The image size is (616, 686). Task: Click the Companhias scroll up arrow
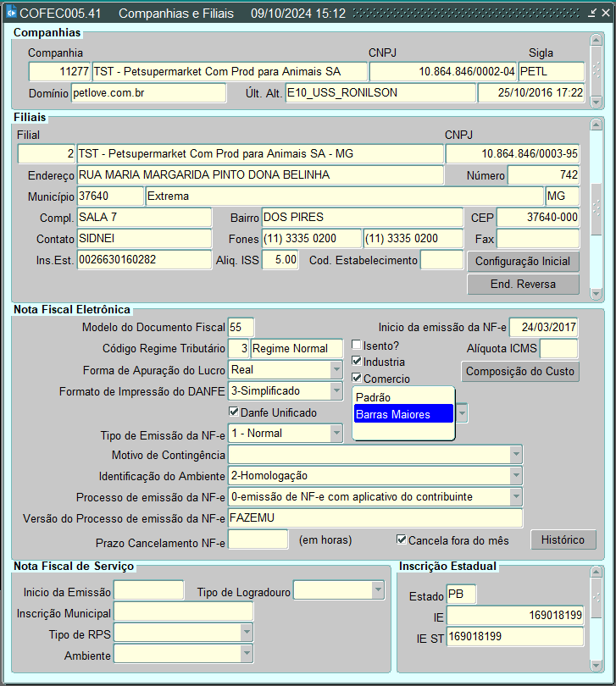pos(597,41)
